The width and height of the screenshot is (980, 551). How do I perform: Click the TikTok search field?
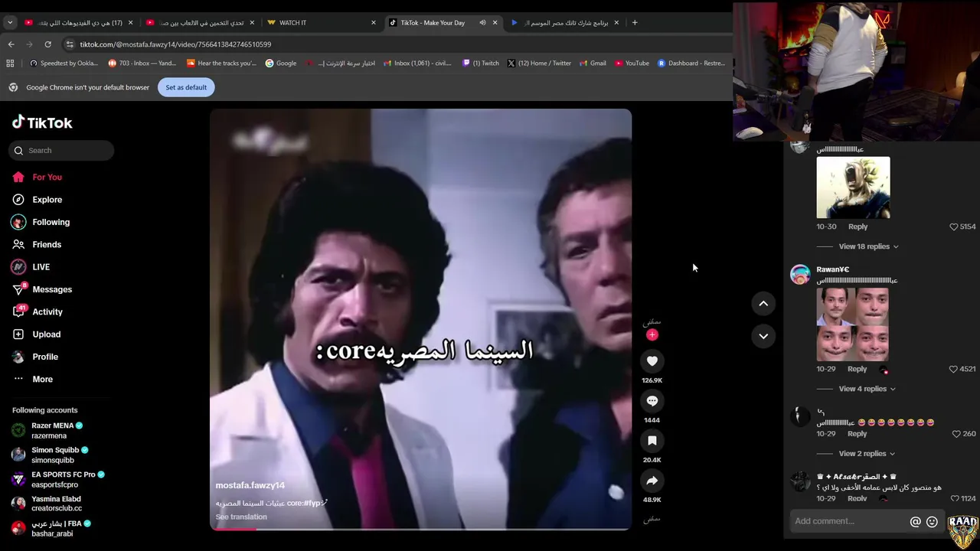click(x=61, y=151)
